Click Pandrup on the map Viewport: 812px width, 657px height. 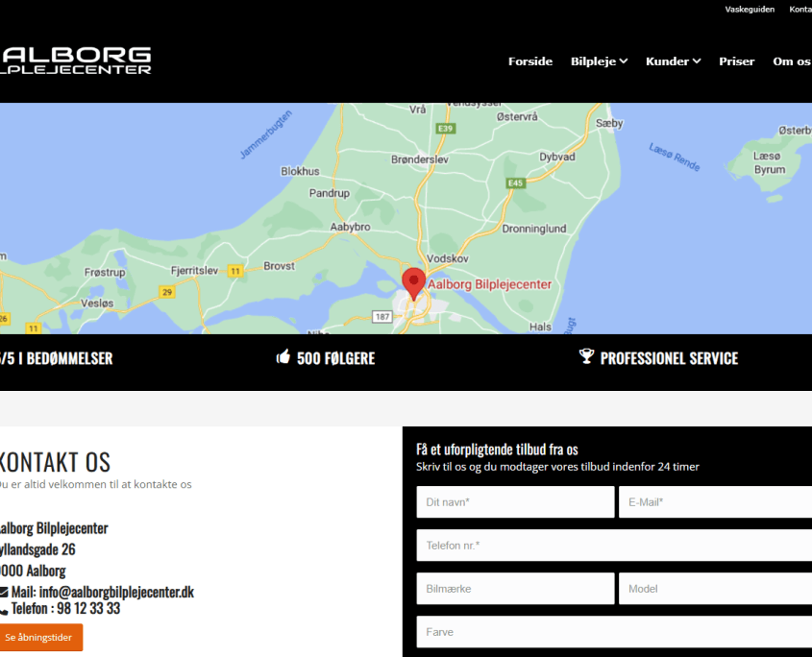(330, 193)
